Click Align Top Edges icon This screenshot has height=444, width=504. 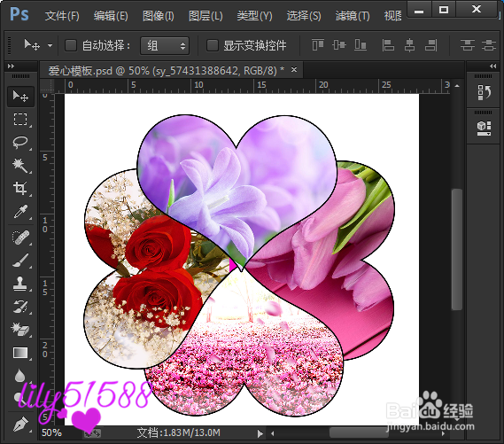[x=318, y=45]
